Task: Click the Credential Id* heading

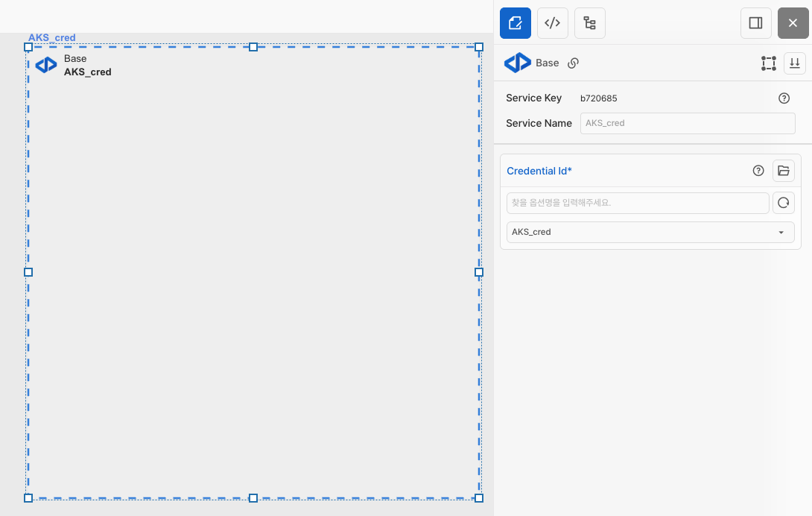Action: (539, 172)
